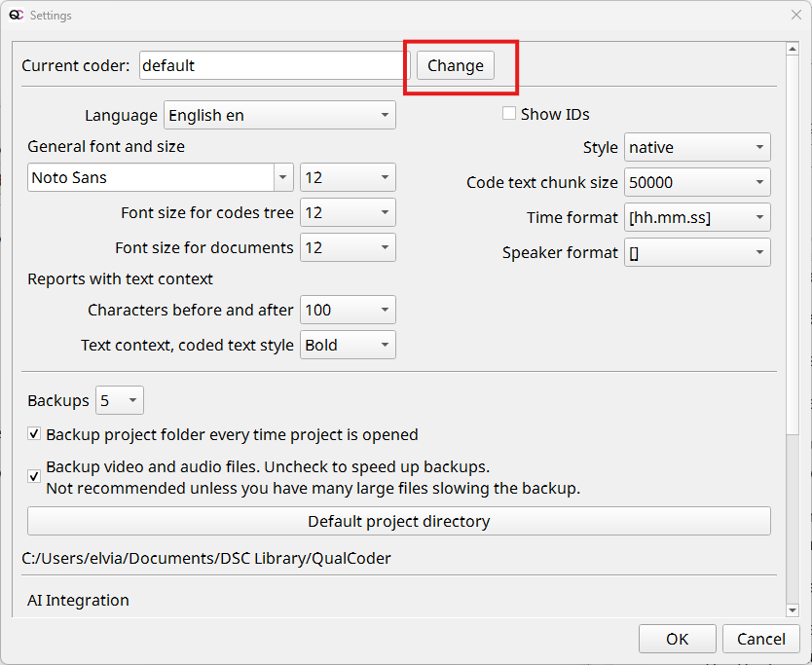This screenshot has height=665, width=812.
Task: Enable the Show IDs checkbox
Action: click(509, 114)
